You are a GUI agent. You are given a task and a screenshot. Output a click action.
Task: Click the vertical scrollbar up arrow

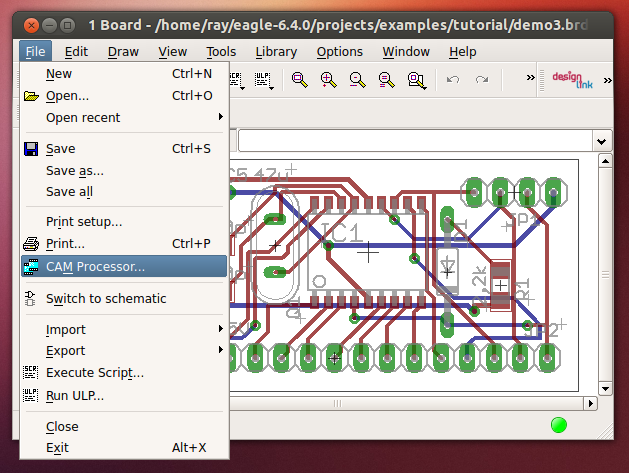[605, 161]
